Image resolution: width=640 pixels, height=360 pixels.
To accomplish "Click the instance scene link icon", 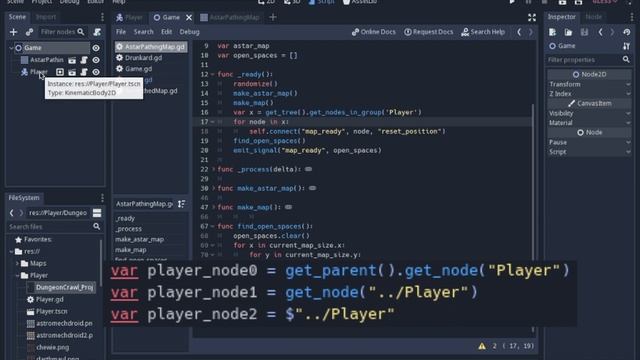I will point(29,32).
